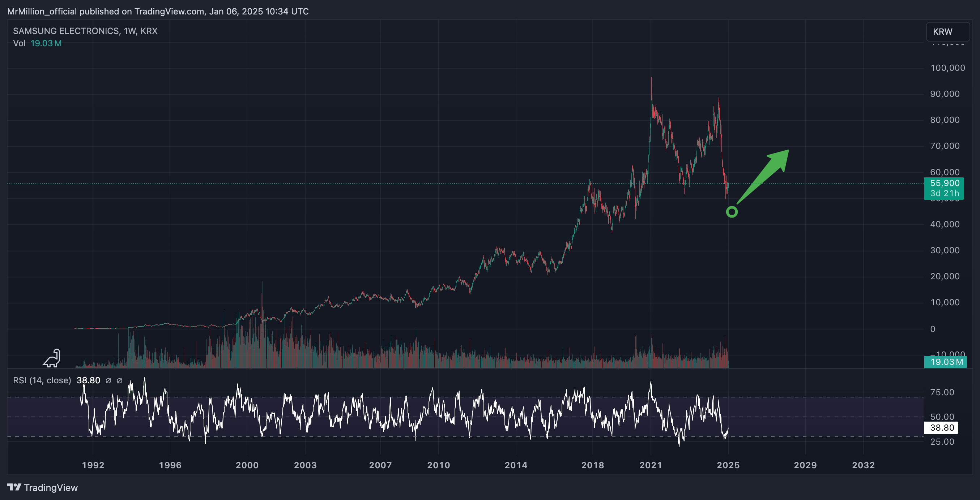Click the 19.03 M volume value in legend
The image size is (980, 500).
tap(46, 43)
